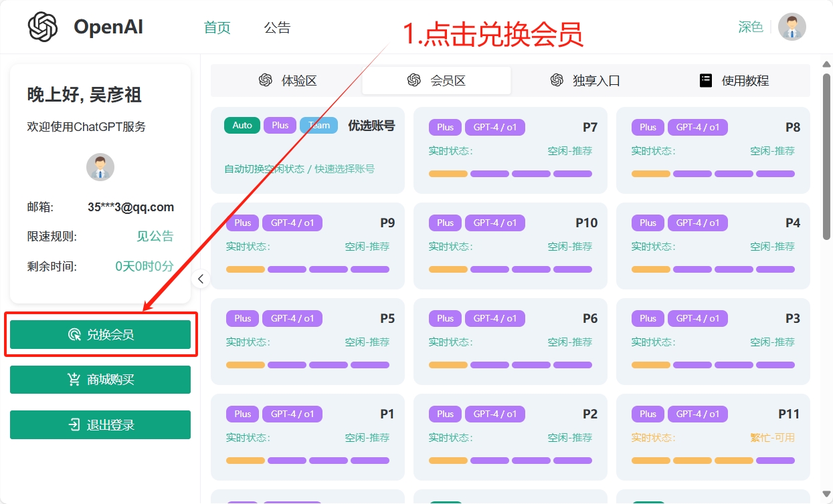Screen dimensions: 833x504
Task: Click 繁忙-可用 status on P11 card
Action: 773,438
